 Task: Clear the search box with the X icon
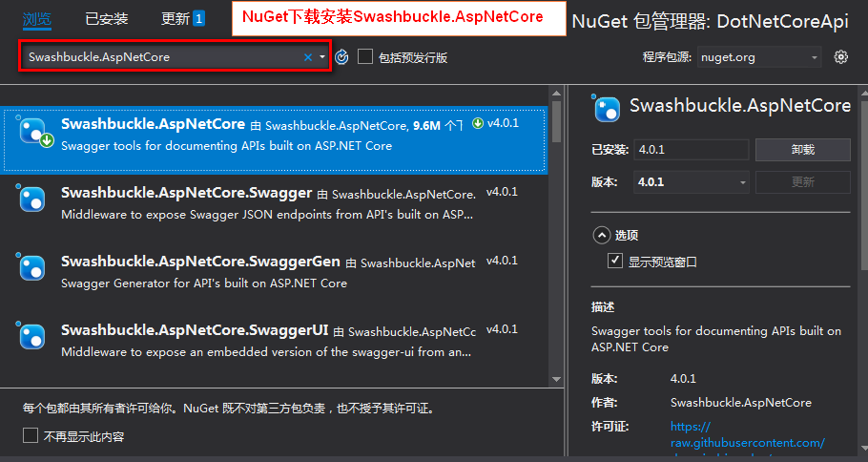pos(308,57)
